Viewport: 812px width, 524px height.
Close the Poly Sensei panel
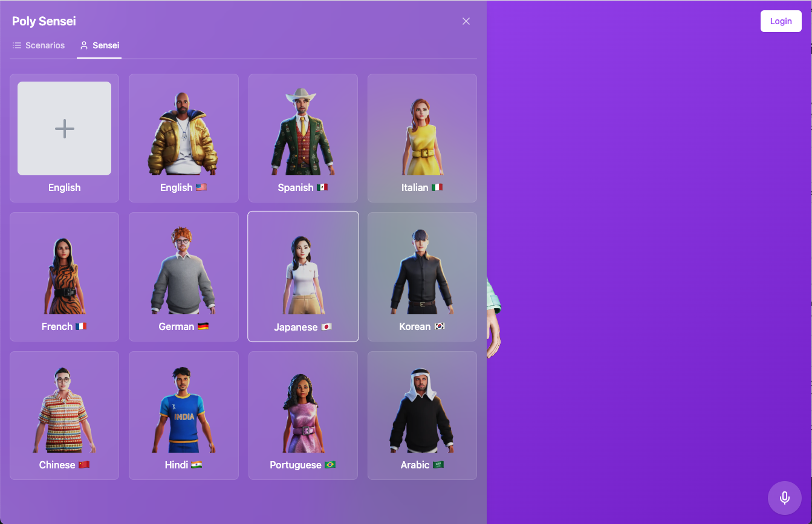tap(466, 21)
